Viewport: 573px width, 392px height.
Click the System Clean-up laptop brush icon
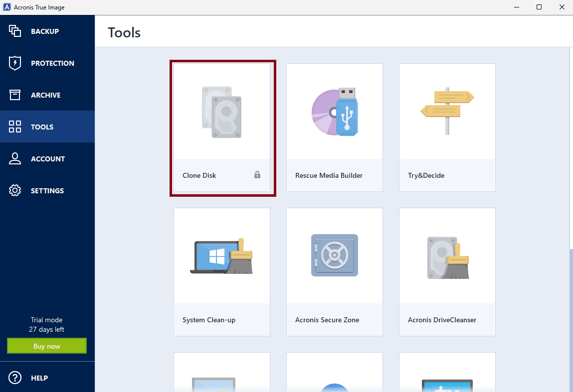pyautogui.click(x=221, y=256)
